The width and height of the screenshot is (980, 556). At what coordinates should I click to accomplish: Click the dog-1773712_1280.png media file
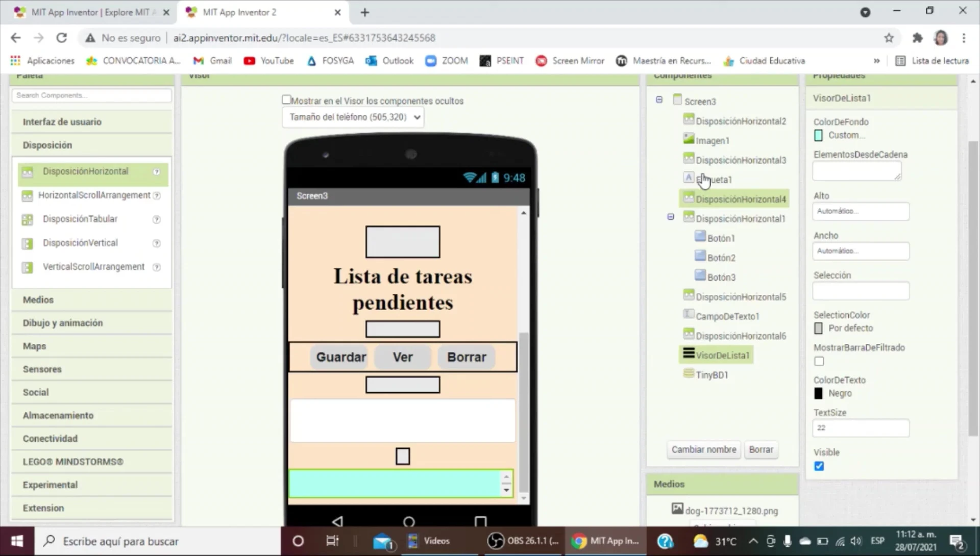click(731, 511)
